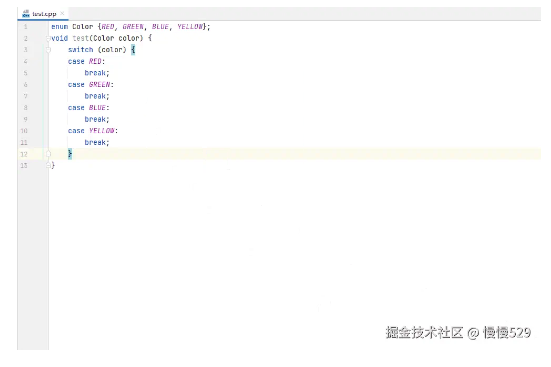This screenshot has height=367, width=551.
Task: Click 'break;' on line 5
Action: [97, 73]
